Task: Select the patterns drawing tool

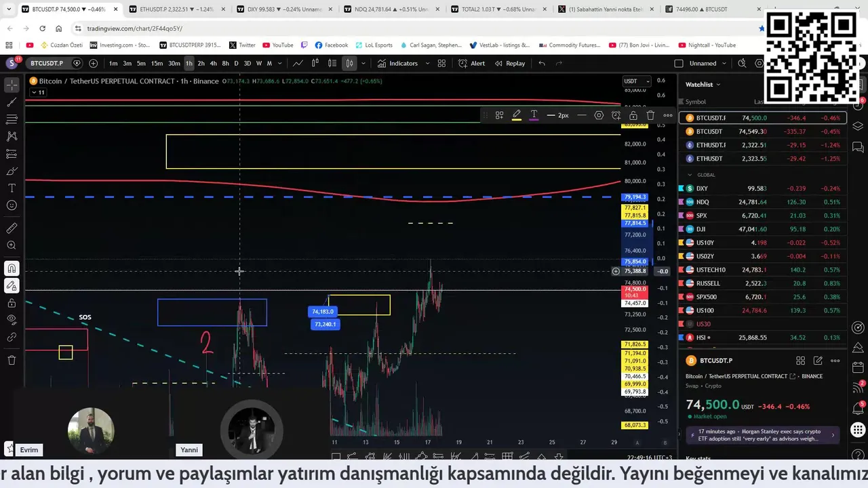Action: pyautogui.click(x=12, y=136)
